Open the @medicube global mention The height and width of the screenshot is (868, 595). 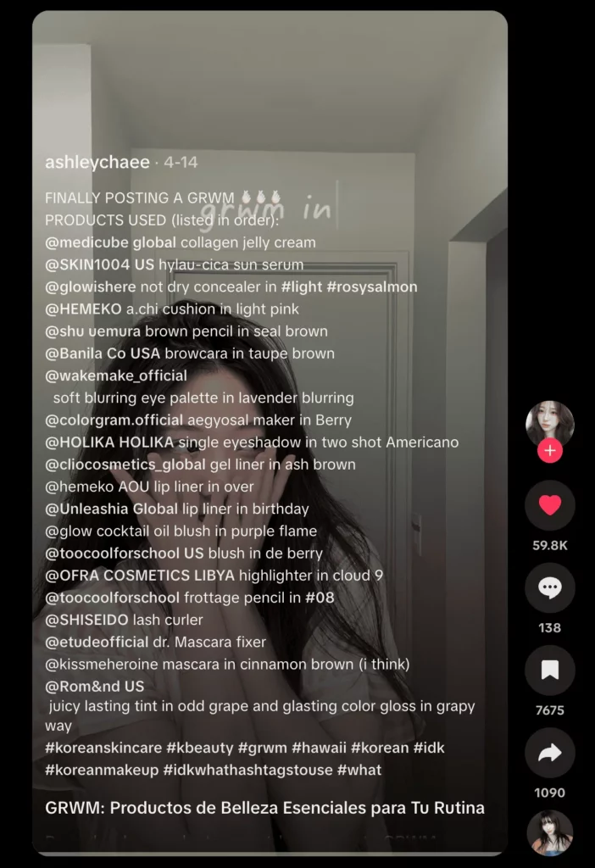click(x=111, y=242)
